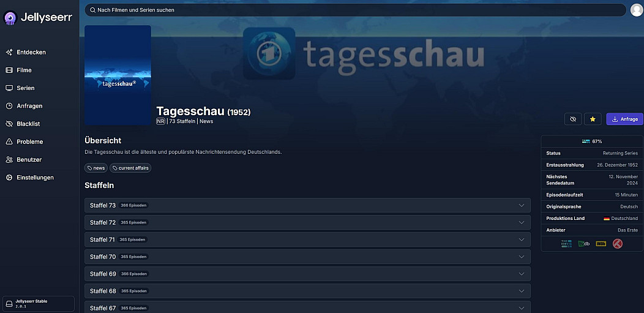Blacklist Tagesschau using the crossed-eye button
Viewport: 644px width, 313px height.
point(572,119)
